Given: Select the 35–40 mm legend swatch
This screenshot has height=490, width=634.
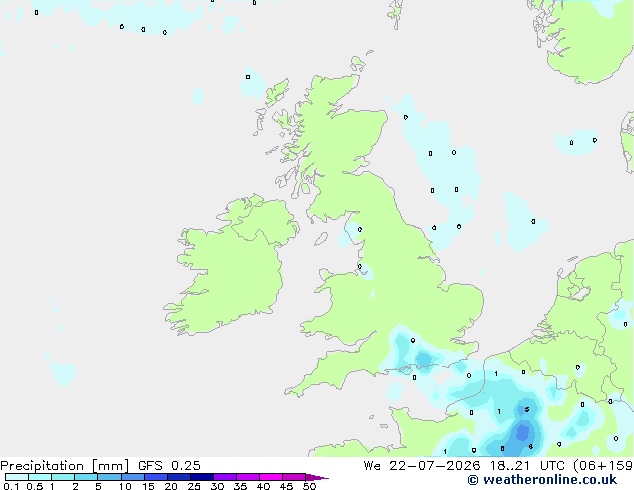Looking at the screenshot, I should tap(247, 477).
